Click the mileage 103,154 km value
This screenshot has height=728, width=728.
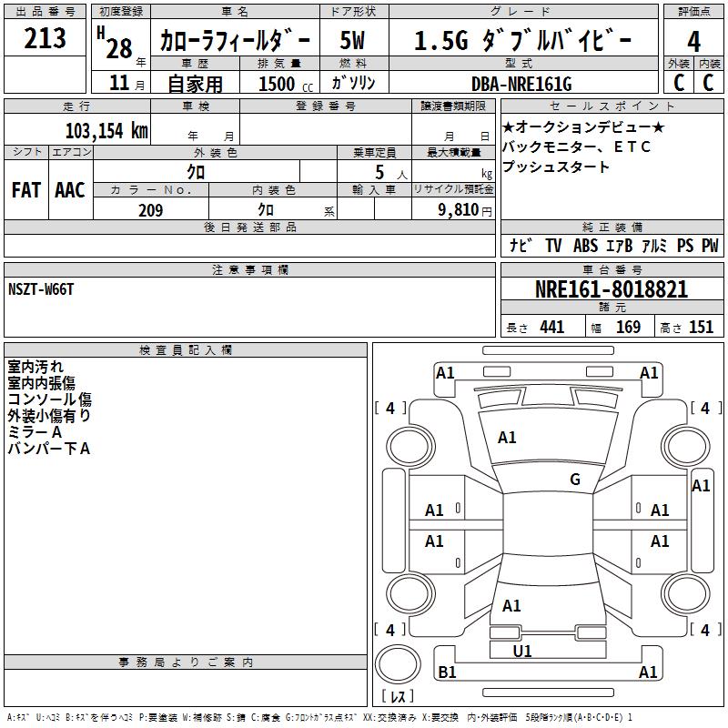tap(106, 130)
